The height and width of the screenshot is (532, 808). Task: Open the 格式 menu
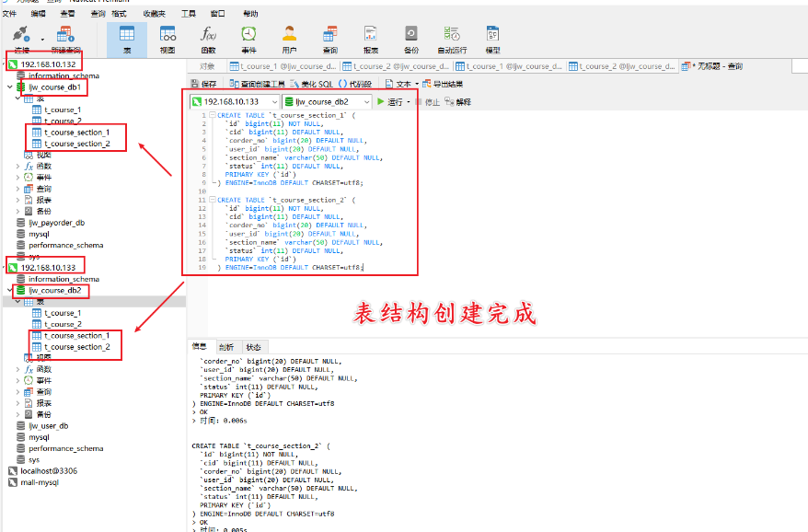pyautogui.click(x=119, y=14)
